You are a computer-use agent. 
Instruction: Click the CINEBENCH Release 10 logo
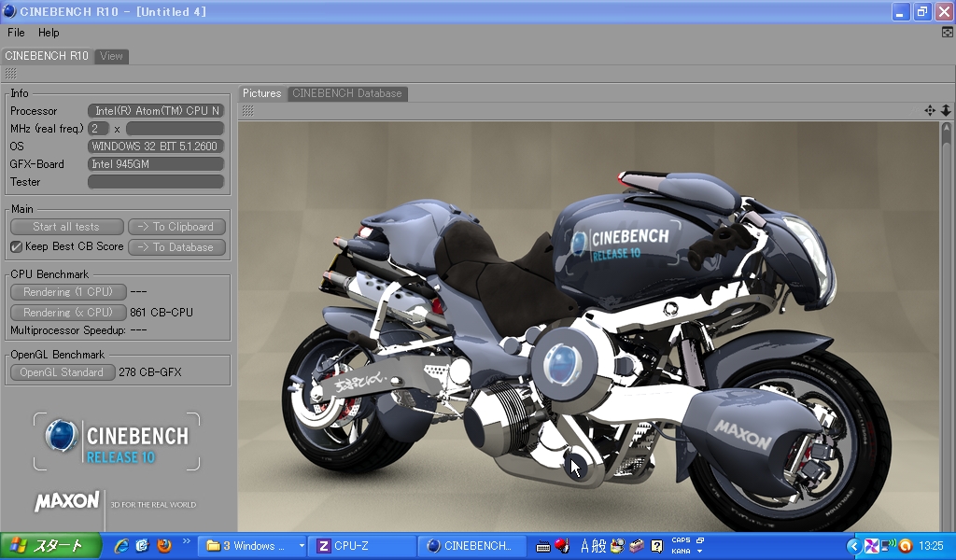117,441
